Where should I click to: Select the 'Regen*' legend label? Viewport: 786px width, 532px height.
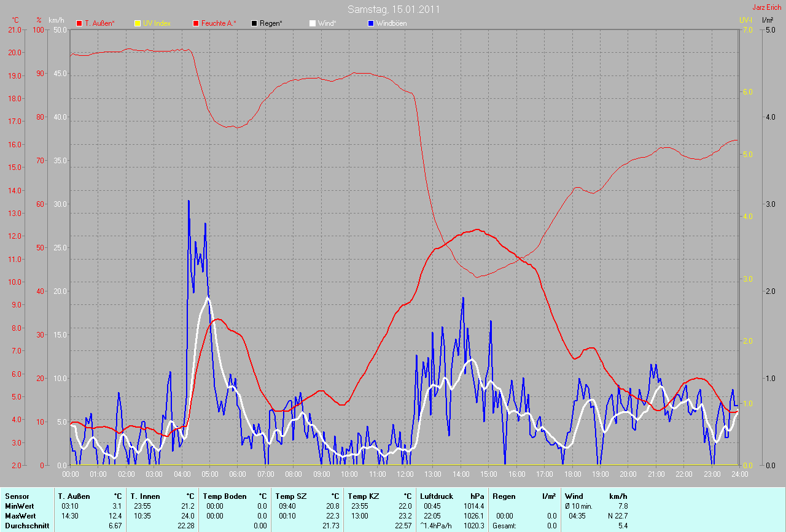(271, 23)
